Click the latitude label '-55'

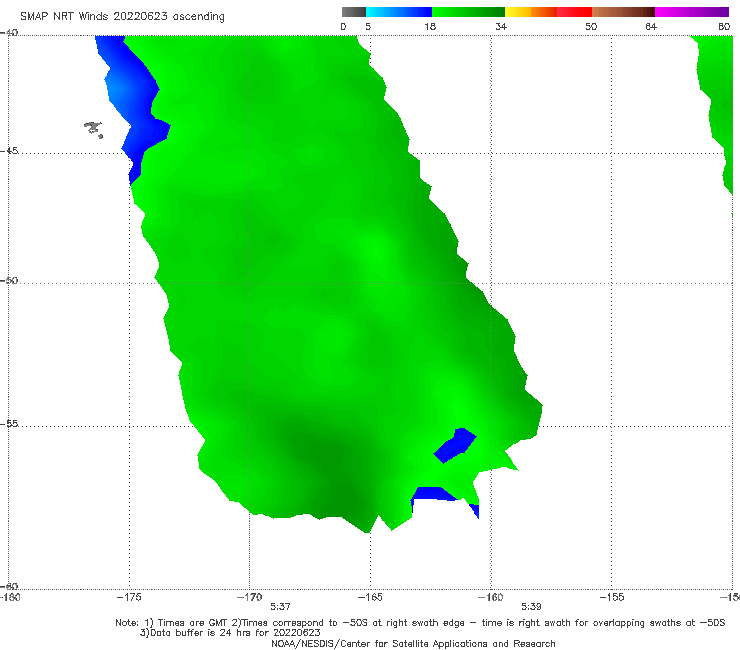tap(9, 424)
